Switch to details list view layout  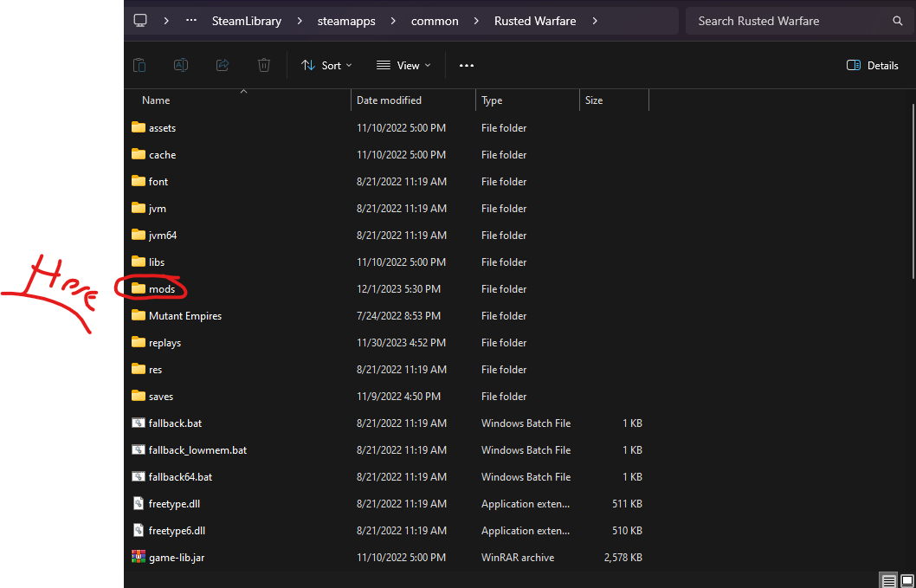pos(887,580)
